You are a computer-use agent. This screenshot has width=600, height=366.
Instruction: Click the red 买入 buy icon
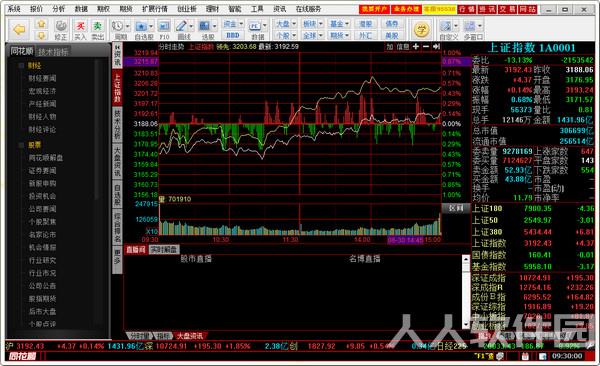[80, 29]
